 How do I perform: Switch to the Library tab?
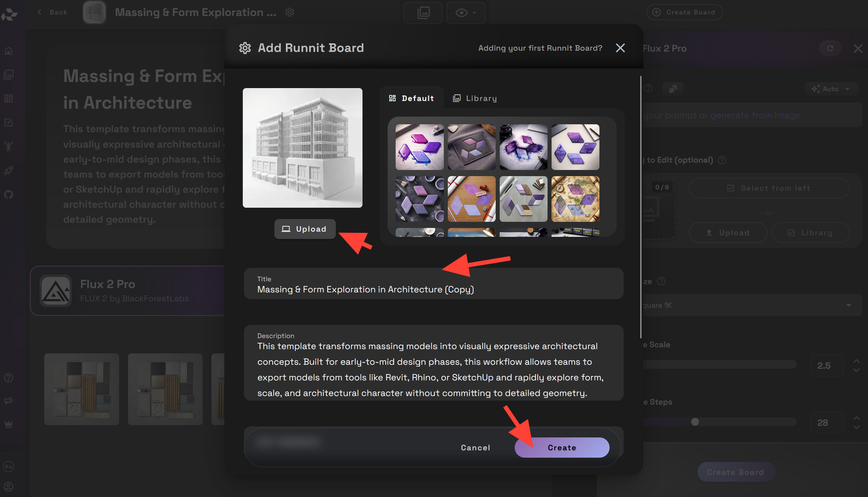[475, 98]
